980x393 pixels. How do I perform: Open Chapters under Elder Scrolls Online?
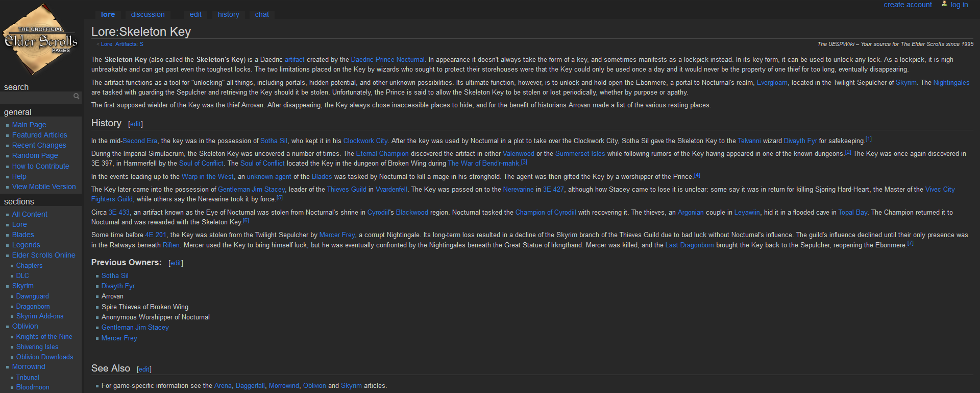point(29,266)
